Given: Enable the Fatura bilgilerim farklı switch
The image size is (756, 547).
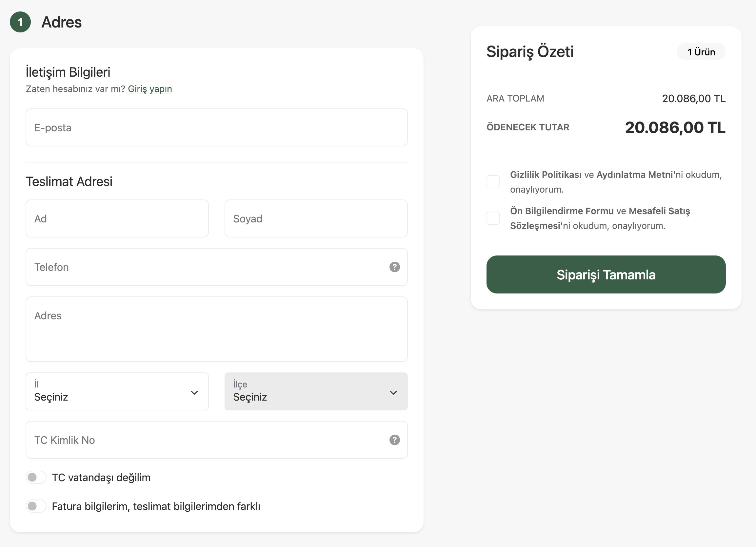Looking at the screenshot, I should [x=36, y=506].
